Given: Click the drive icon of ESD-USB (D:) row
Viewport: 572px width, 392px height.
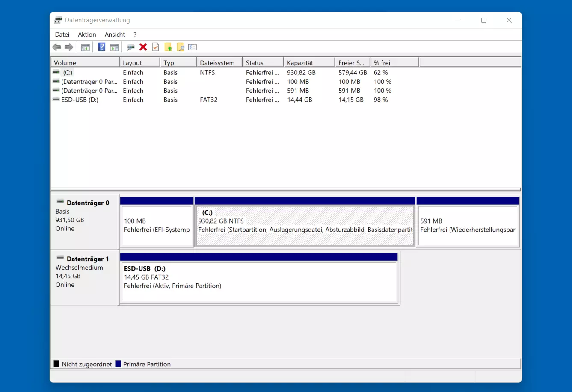Looking at the screenshot, I should [56, 99].
